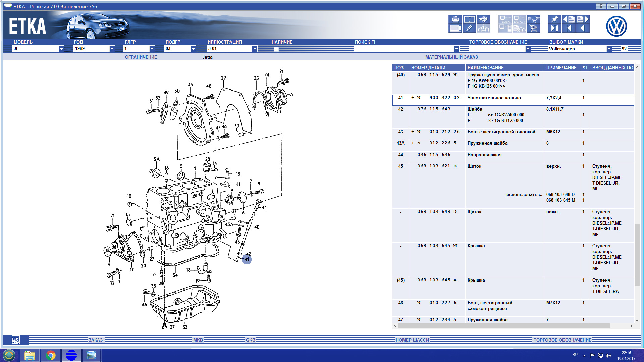Click the pushpin icon
Screen dimensions: 644x362
coord(554,19)
